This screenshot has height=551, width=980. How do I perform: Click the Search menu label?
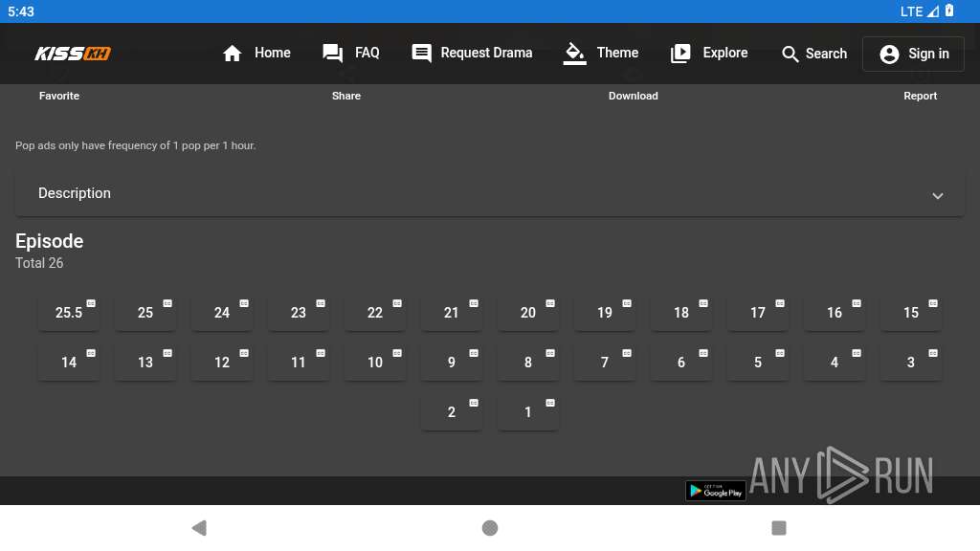(x=826, y=54)
